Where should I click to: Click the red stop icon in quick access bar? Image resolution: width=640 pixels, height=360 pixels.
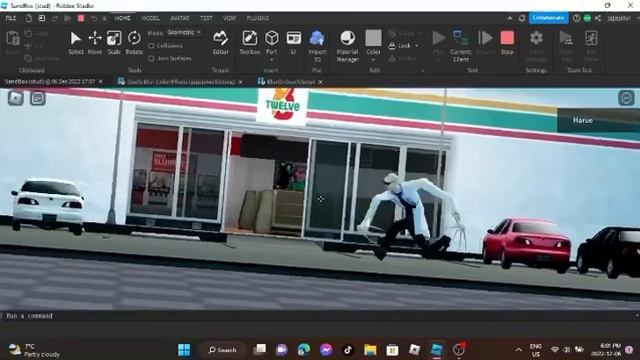pyautogui.click(x=81, y=18)
